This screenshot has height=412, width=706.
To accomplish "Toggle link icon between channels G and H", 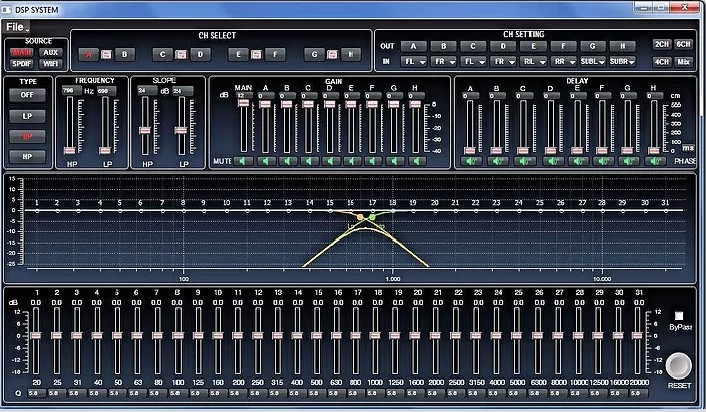I will (330, 54).
